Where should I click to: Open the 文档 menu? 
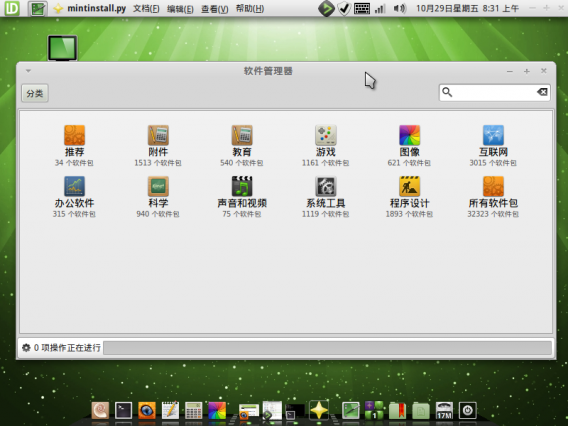146,8
